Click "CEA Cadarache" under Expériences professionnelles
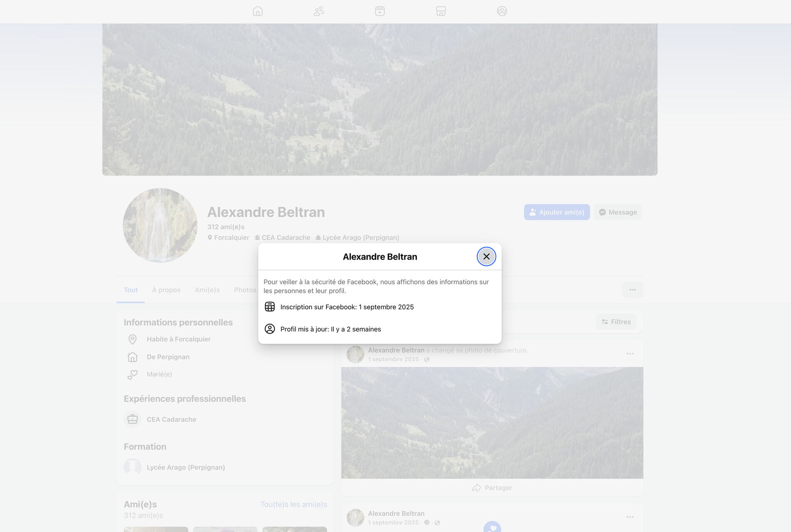Viewport: 791px width, 532px height. [172, 419]
